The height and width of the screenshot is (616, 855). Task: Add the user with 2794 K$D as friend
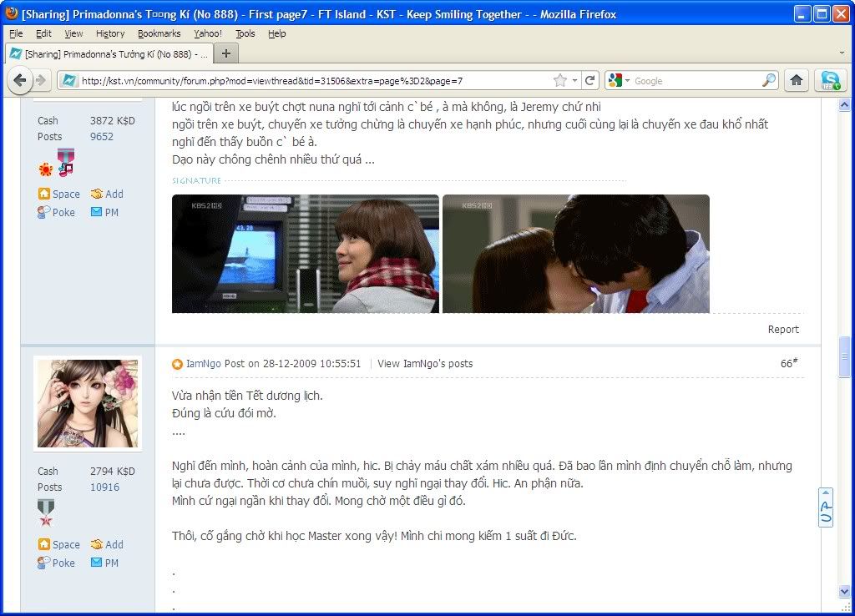107,544
